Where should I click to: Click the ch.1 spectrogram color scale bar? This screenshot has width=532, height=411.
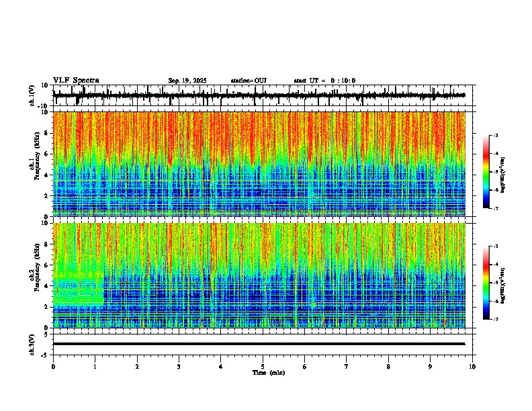tap(486, 172)
